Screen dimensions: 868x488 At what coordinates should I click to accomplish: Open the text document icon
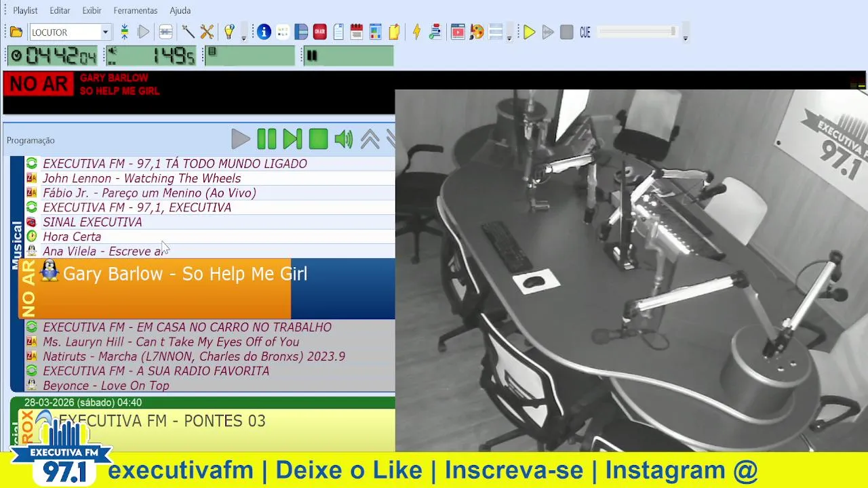pos(338,32)
